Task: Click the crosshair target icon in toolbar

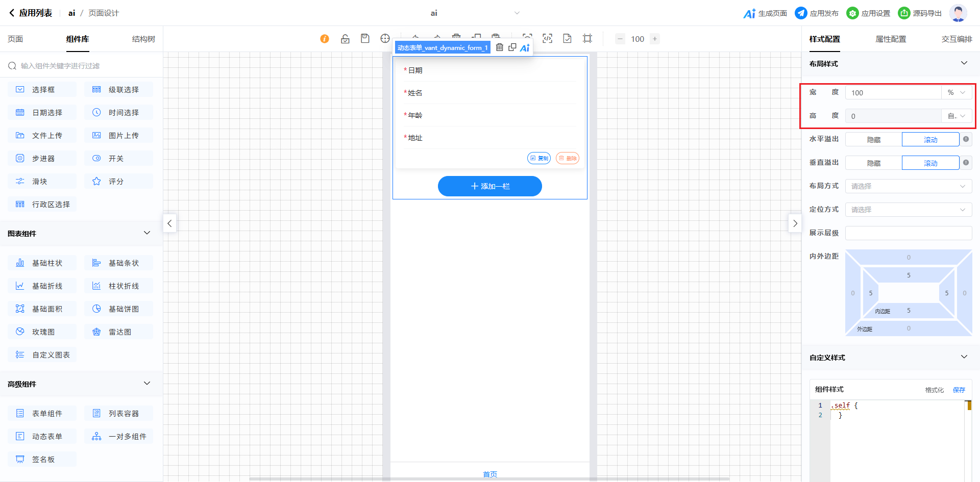Action: click(385, 39)
